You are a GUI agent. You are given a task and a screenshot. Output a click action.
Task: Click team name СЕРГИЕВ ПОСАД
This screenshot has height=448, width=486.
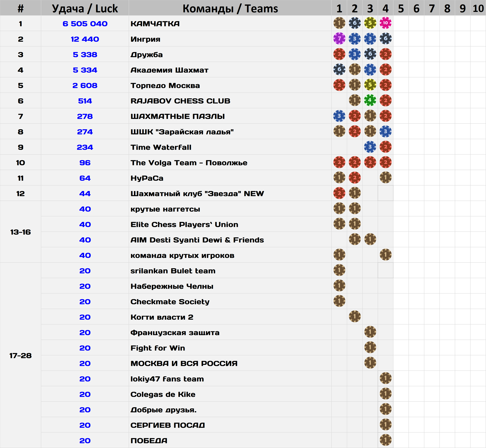[168, 425]
